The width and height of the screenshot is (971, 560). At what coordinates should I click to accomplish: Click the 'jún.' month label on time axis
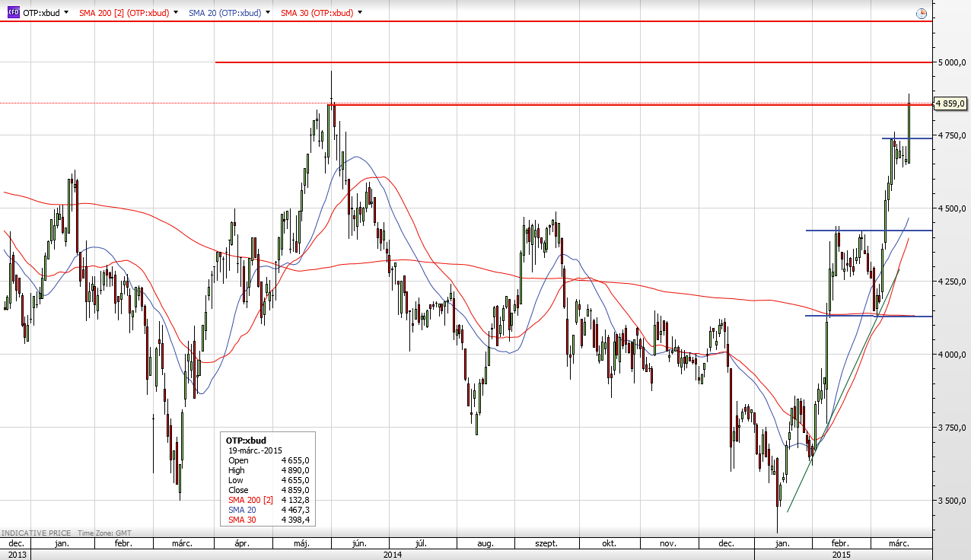(x=361, y=544)
